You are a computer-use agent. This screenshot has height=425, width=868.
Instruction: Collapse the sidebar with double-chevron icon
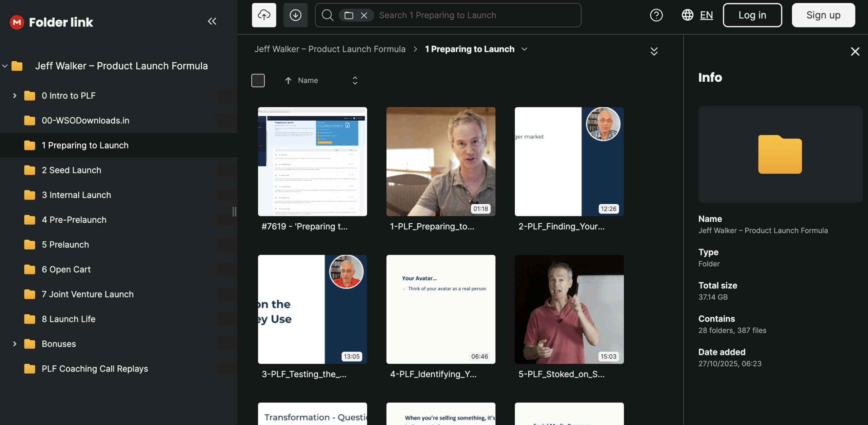coord(212,21)
